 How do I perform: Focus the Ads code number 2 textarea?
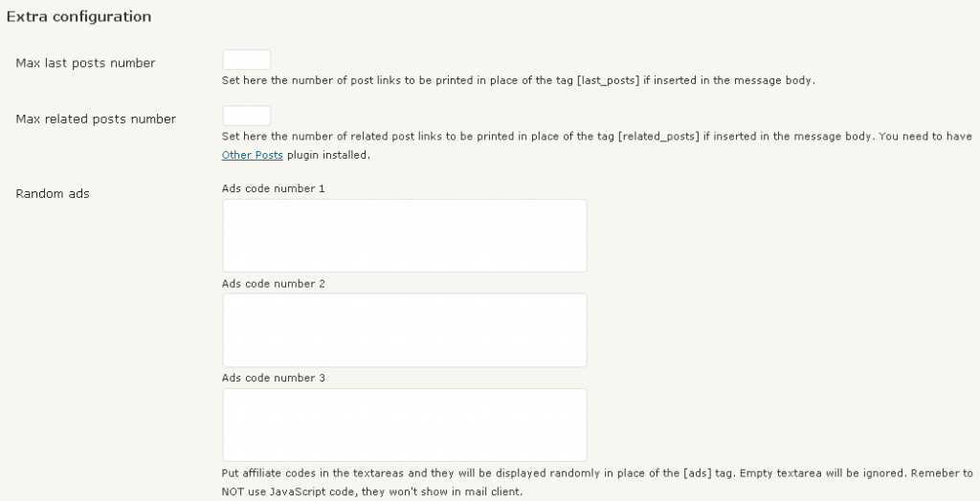404,330
